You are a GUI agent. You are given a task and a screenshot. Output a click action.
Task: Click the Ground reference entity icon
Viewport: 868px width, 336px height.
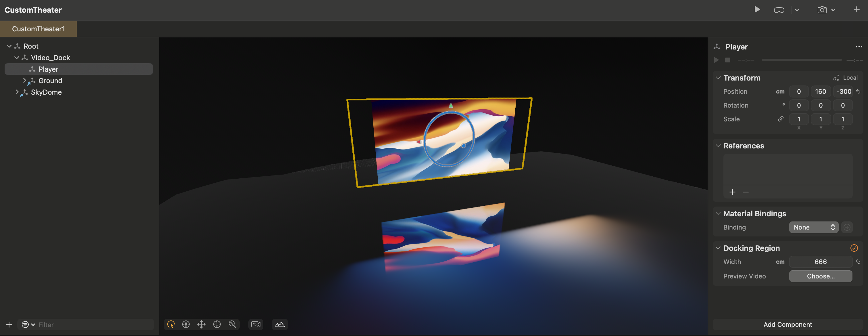[32, 81]
